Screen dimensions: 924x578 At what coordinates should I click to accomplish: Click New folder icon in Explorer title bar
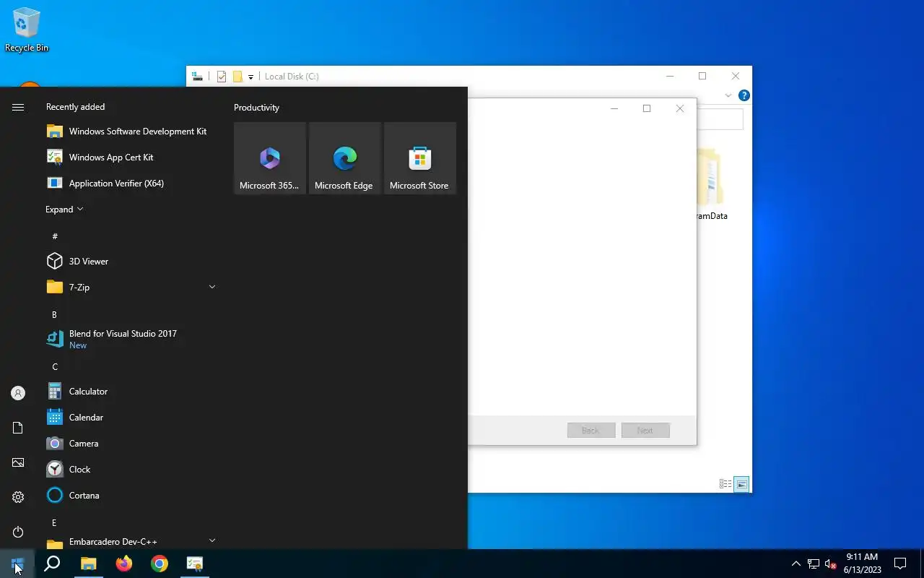click(237, 77)
